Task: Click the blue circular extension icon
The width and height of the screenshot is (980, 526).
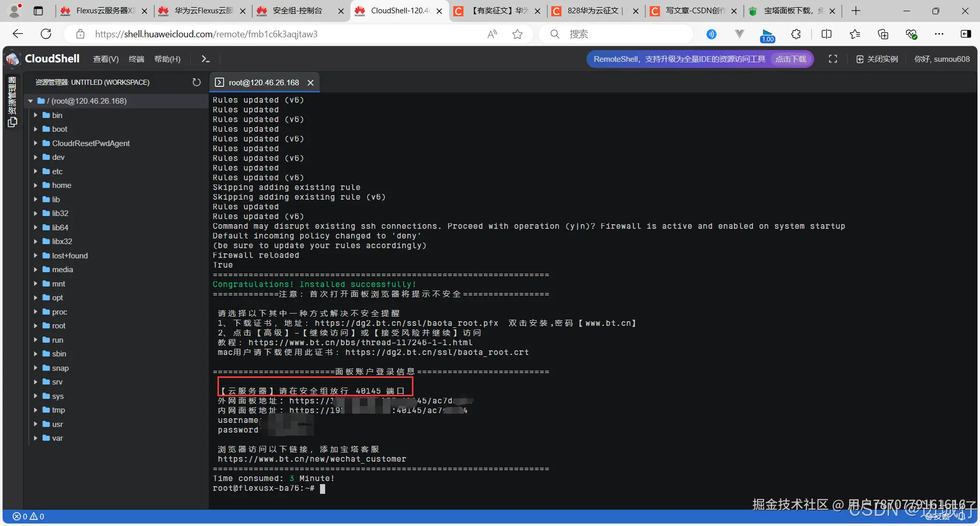Action: (712, 34)
